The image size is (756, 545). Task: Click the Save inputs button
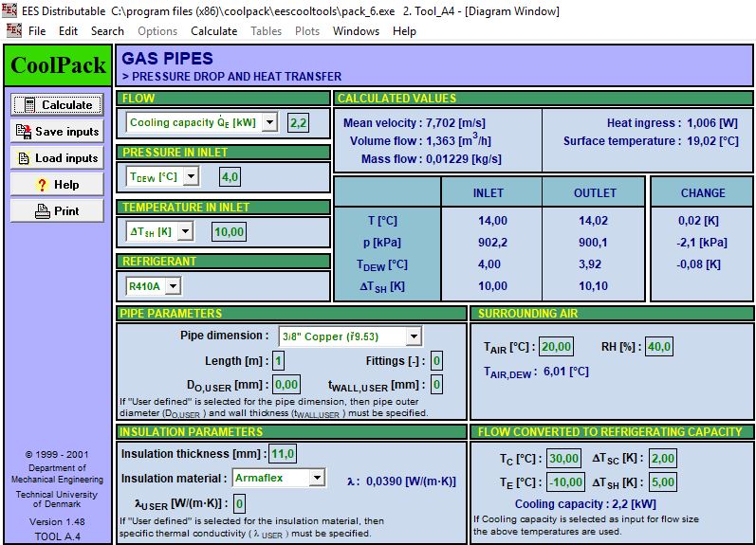58,132
